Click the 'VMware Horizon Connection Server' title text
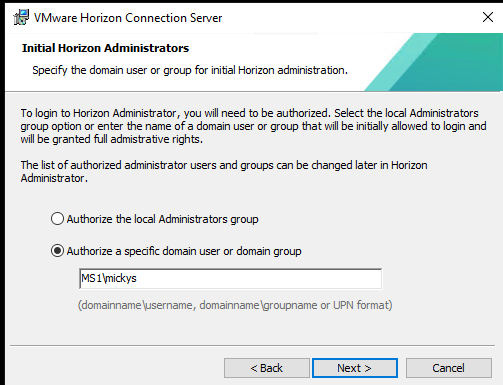 [x=128, y=18]
